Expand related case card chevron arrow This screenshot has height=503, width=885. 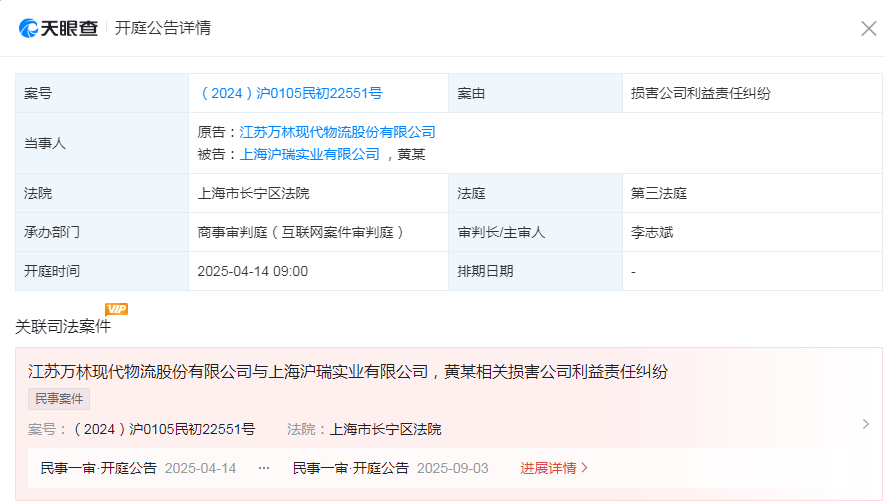tap(866, 424)
